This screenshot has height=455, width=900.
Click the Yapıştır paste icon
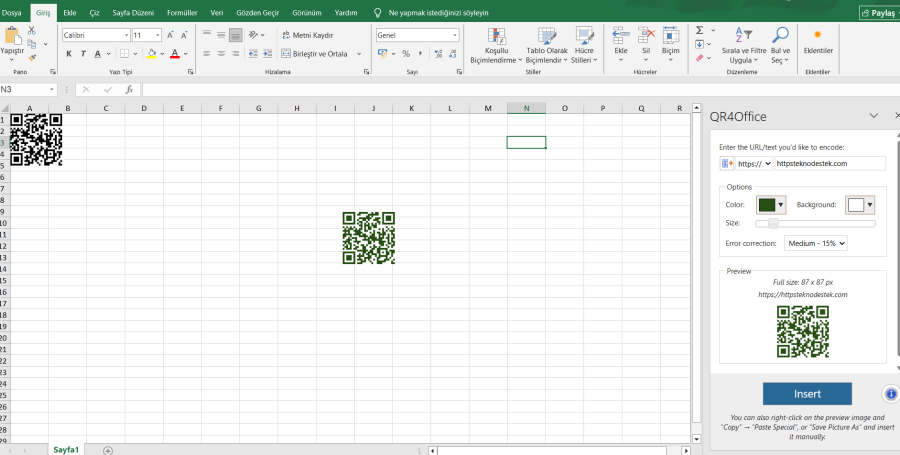pos(12,36)
